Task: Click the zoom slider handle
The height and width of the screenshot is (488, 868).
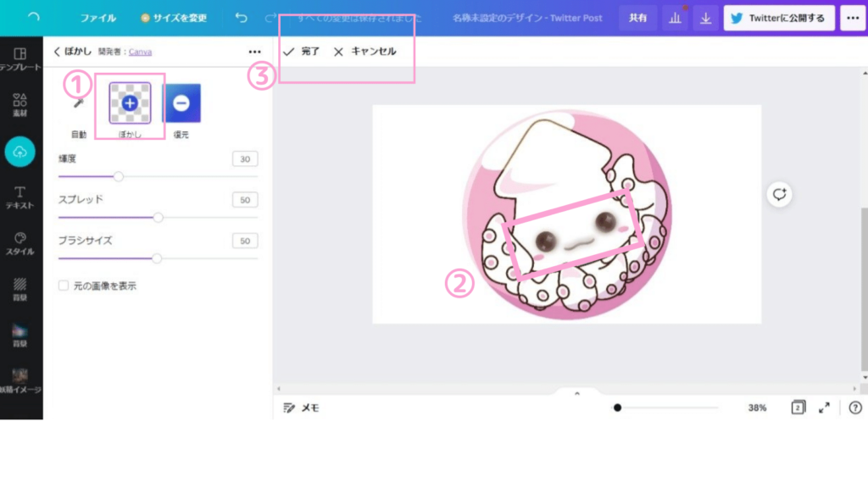Action: [x=617, y=408]
